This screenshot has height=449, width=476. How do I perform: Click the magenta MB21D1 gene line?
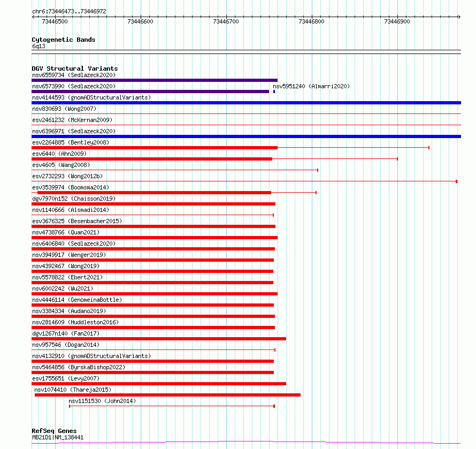pos(246,443)
